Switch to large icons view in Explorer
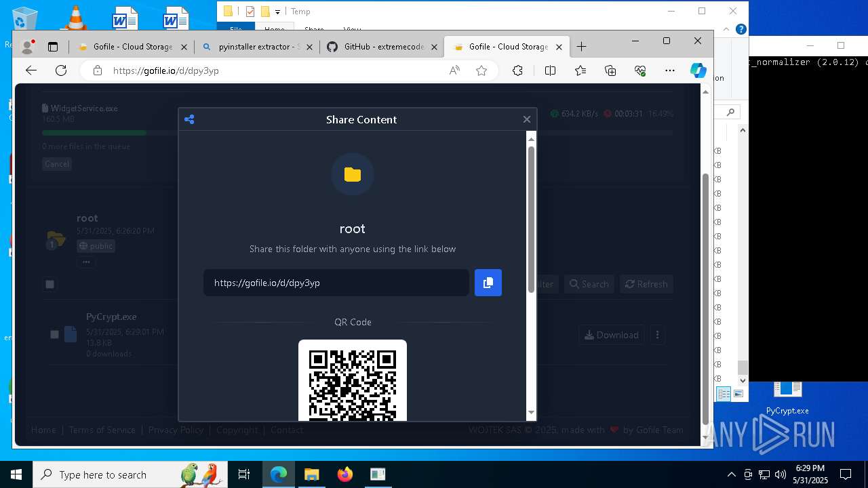 [738, 394]
